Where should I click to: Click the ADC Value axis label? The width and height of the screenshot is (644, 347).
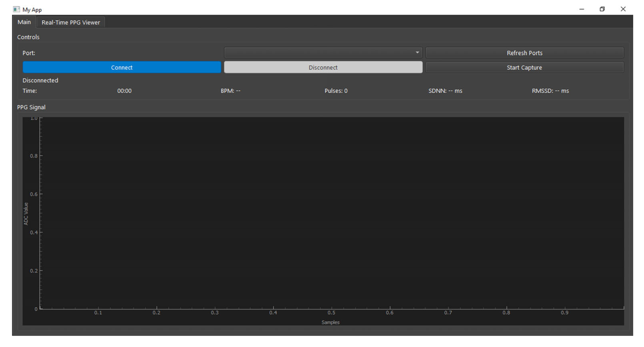[x=26, y=214]
